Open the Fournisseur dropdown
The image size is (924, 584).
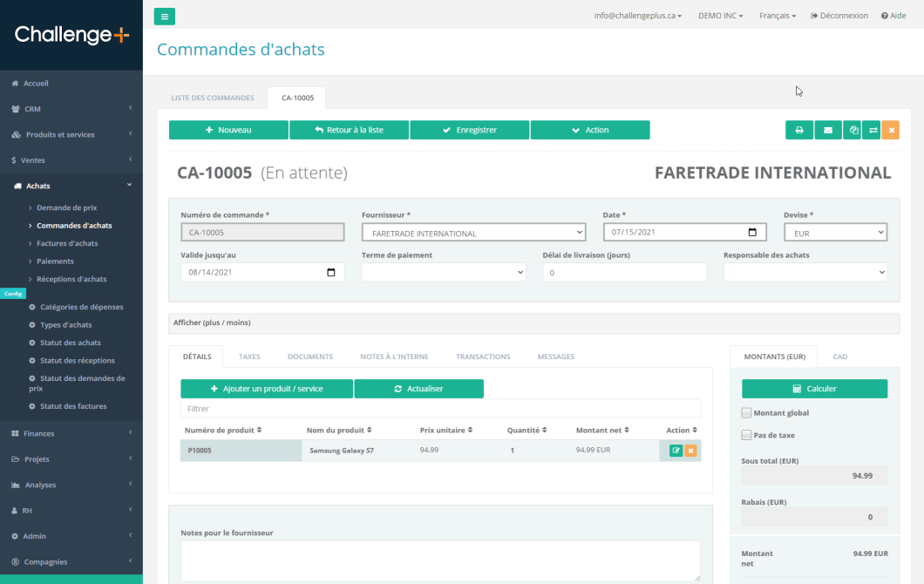click(x=473, y=233)
